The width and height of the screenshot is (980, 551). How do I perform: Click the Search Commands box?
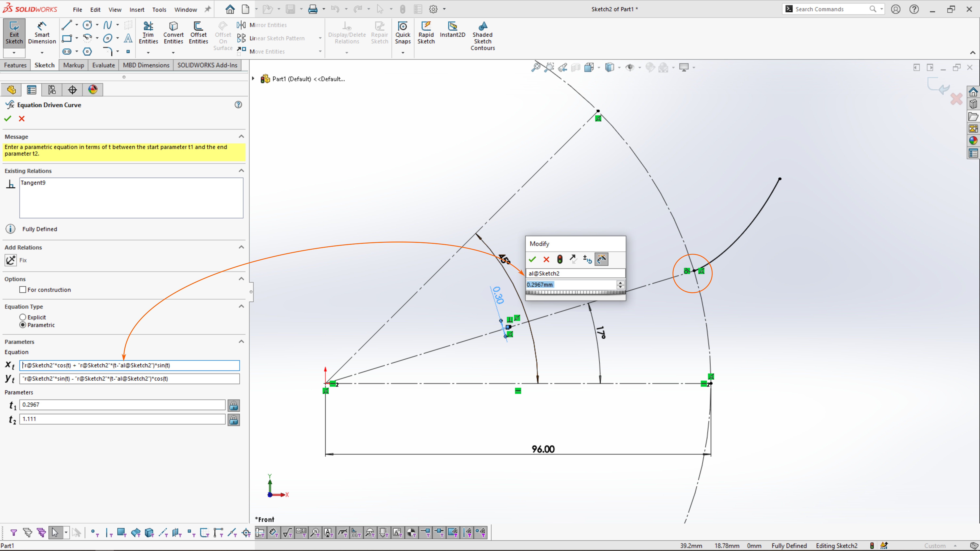[833, 9]
